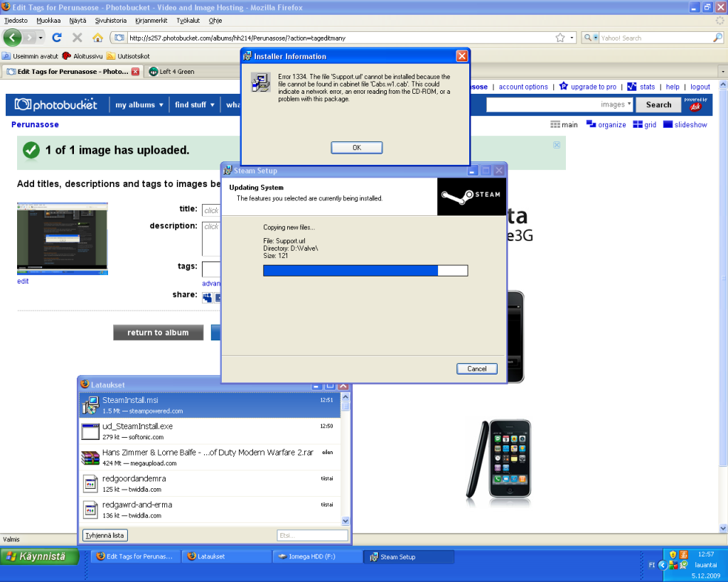Viewport: 728px width, 582px height.
Task: Click the Firefox back arrow button
Action: (x=13, y=38)
